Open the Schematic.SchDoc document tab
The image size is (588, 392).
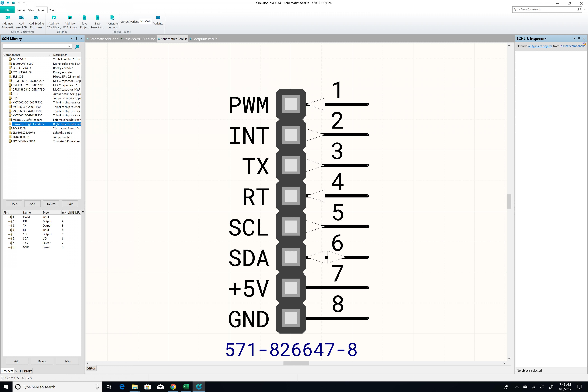[x=102, y=39]
